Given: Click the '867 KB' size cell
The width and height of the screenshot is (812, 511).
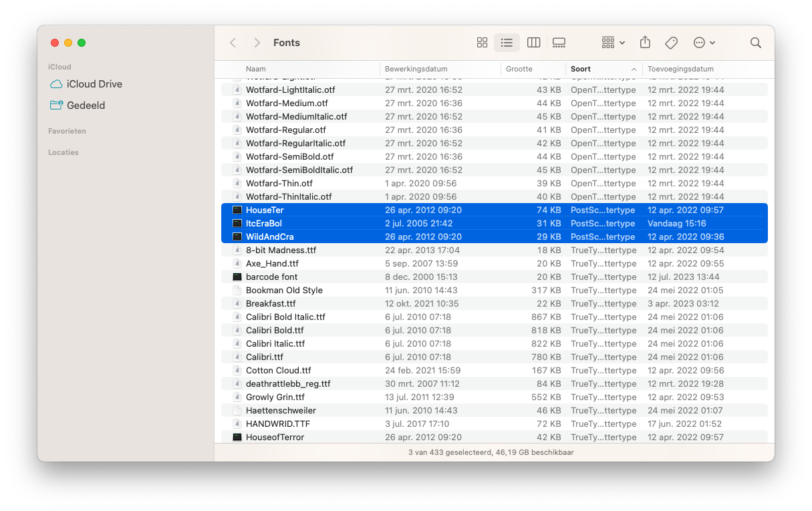Looking at the screenshot, I should [x=545, y=317].
